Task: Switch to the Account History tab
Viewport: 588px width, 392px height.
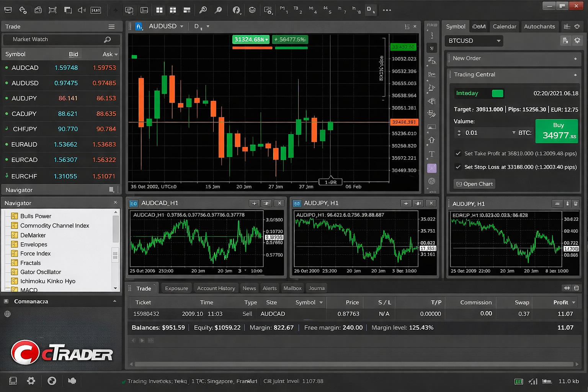Action: coord(216,288)
